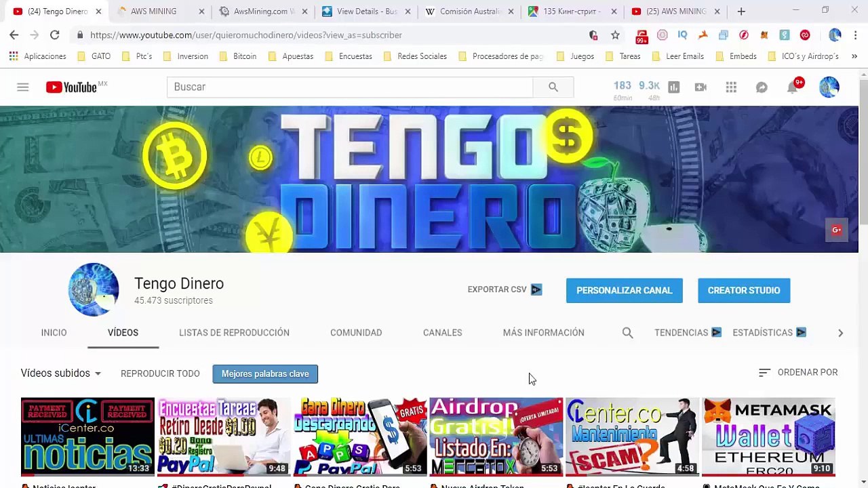
Task: Open the MetaMask fox extension
Action: 764,35
